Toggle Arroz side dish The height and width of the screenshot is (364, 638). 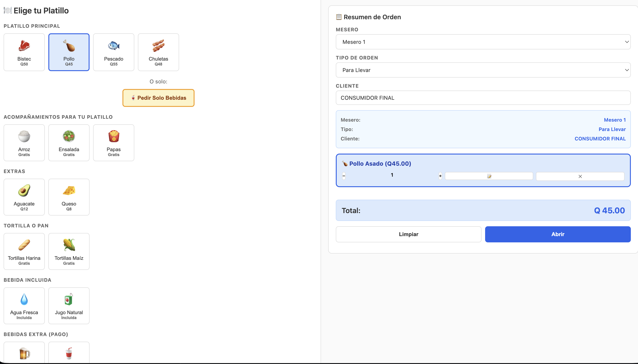(x=24, y=143)
